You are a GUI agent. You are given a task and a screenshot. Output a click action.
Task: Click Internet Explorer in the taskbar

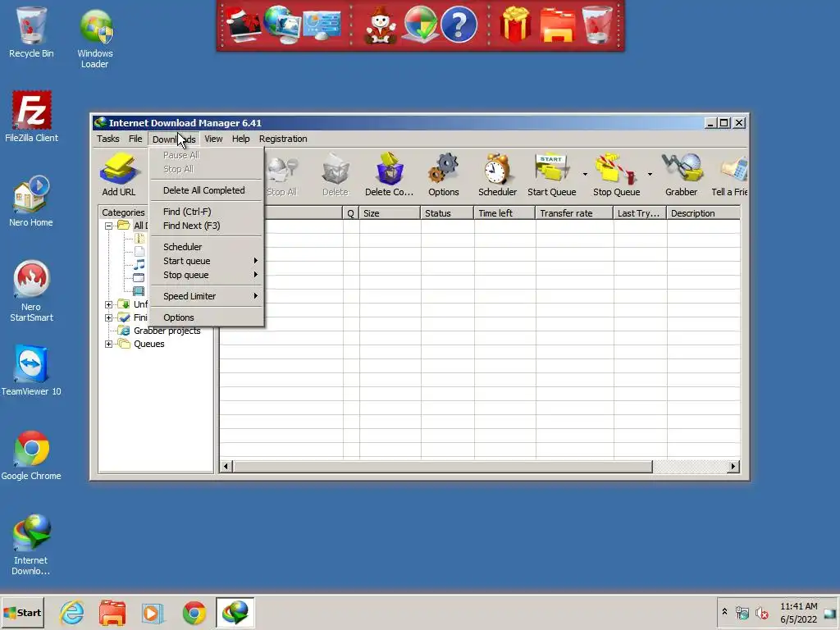[72, 612]
